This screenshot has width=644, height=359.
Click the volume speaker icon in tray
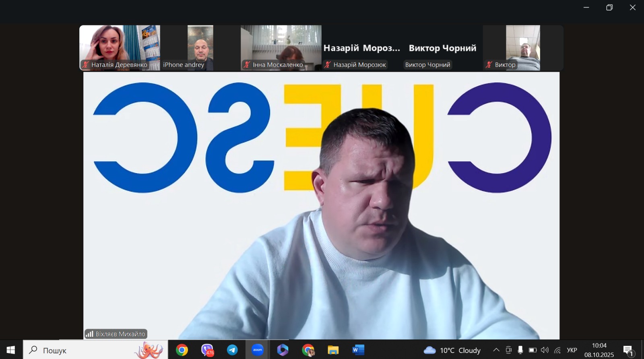point(545,350)
